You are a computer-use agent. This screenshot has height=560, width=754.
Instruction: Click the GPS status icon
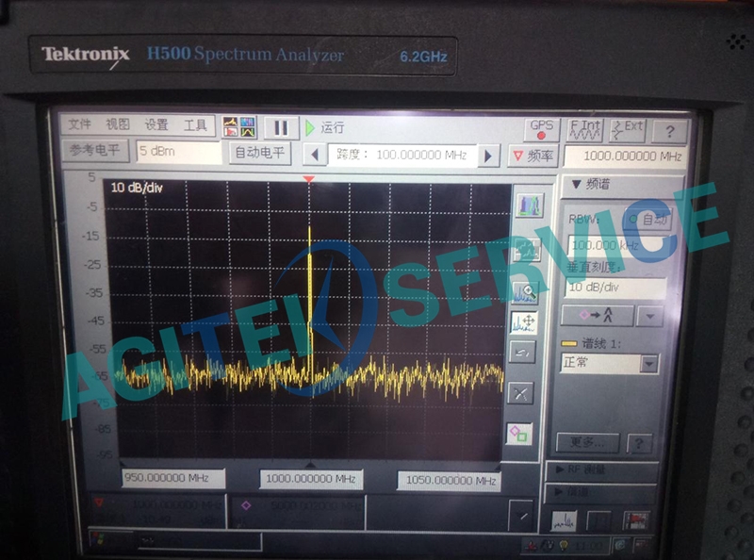point(541,129)
